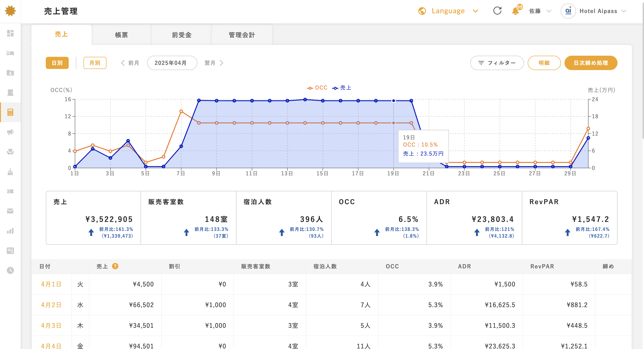Screen dimensions: 644x349
Task: Go to previous month with 前月
Action: [130, 63]
